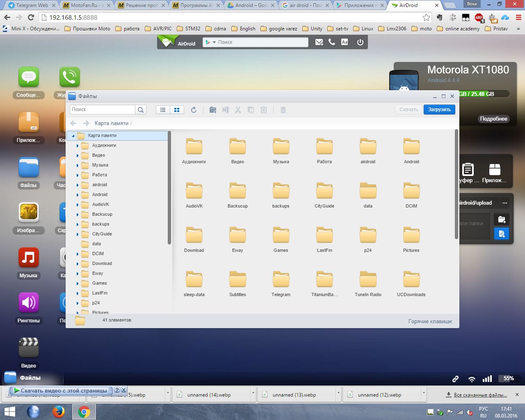The image size is (525, 420).
Task: Switch to list view mode
Action: (x=163, y=110)
